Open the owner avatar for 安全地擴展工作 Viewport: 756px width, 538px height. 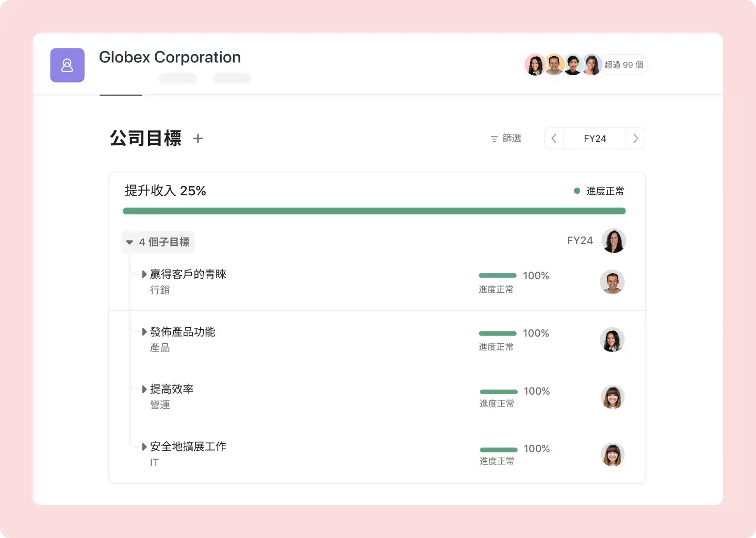pos(613,455)
